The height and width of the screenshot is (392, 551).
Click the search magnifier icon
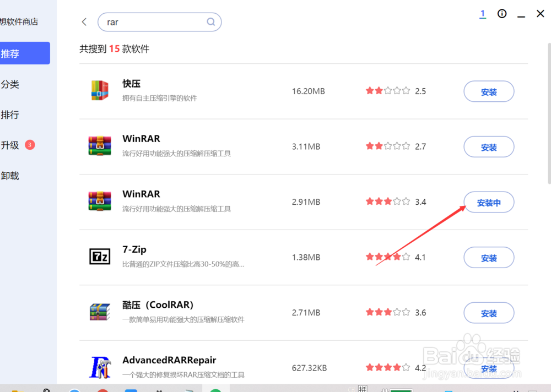[210, 21]
